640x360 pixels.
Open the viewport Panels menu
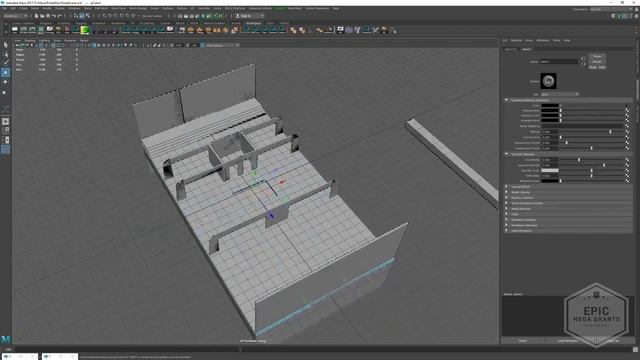point(84,40)
